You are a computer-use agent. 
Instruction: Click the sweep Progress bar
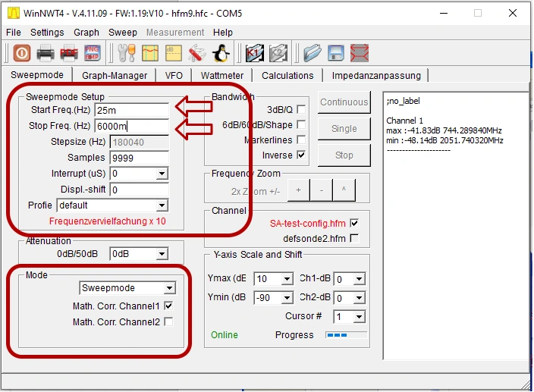(x=346, y=335)
